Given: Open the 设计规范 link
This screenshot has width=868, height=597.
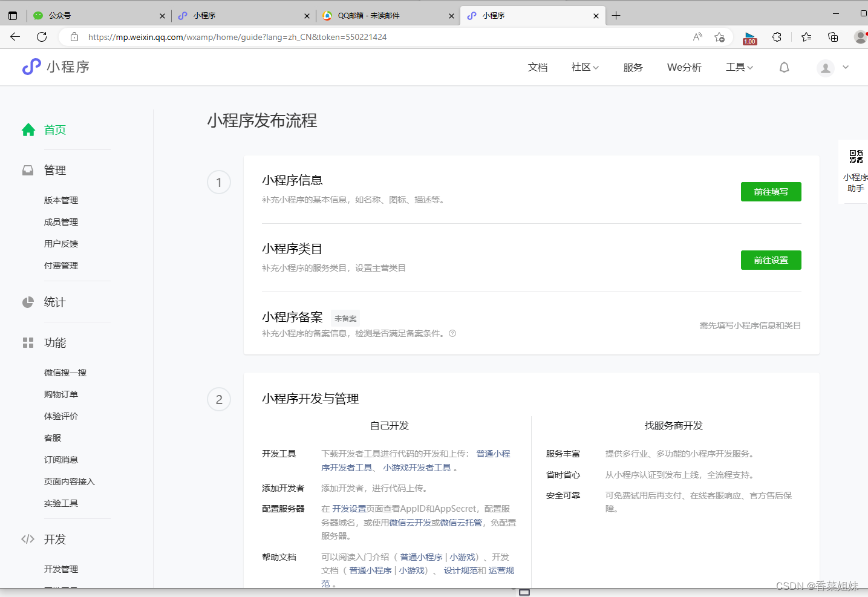Looking at the screenshot, I should (x=461, y=570).
